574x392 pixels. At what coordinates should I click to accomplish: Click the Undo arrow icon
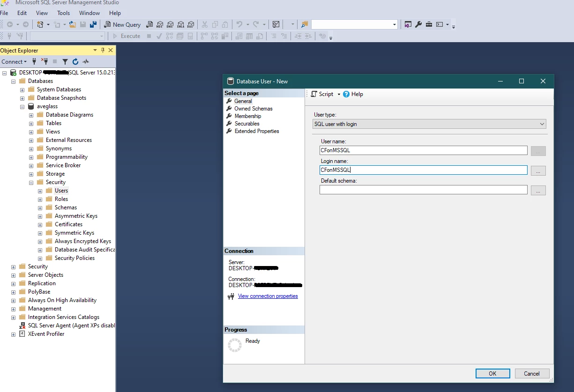tap(239, 24)
